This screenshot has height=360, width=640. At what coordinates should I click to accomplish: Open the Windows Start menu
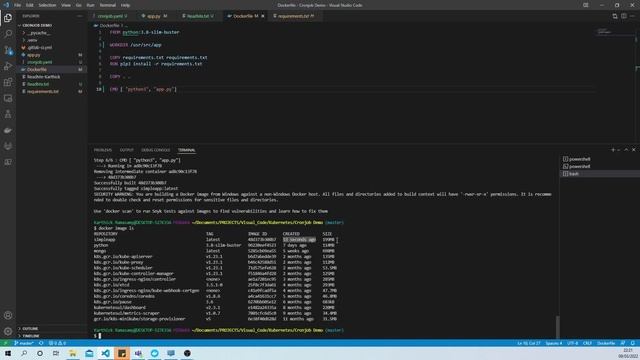pos(8,353)
